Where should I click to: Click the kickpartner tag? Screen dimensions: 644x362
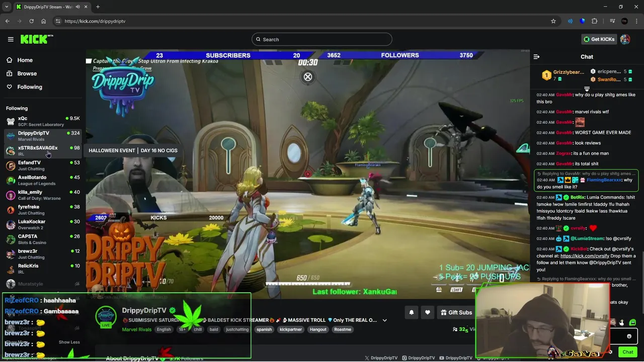coord(291,329)
